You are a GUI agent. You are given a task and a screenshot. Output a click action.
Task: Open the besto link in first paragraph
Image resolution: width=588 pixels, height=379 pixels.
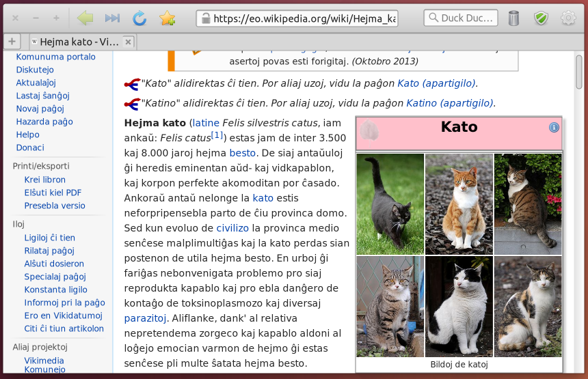click(x=242, y=153)
